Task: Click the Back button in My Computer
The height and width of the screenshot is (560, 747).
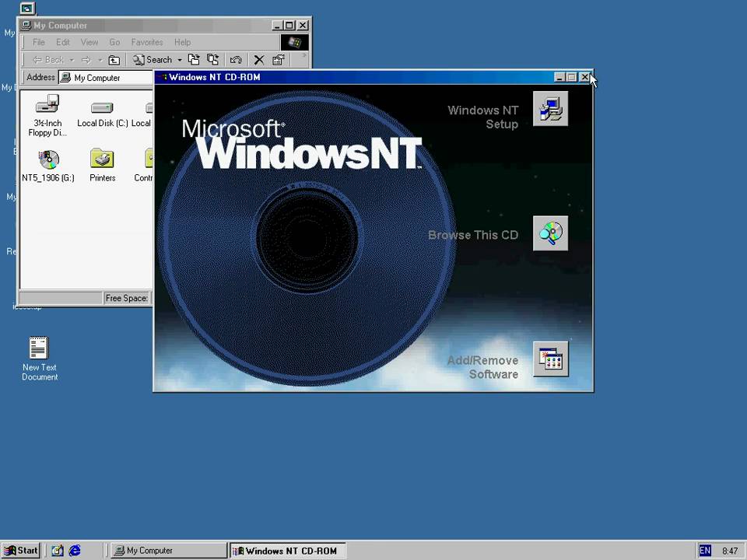Action: pos(47,60)
